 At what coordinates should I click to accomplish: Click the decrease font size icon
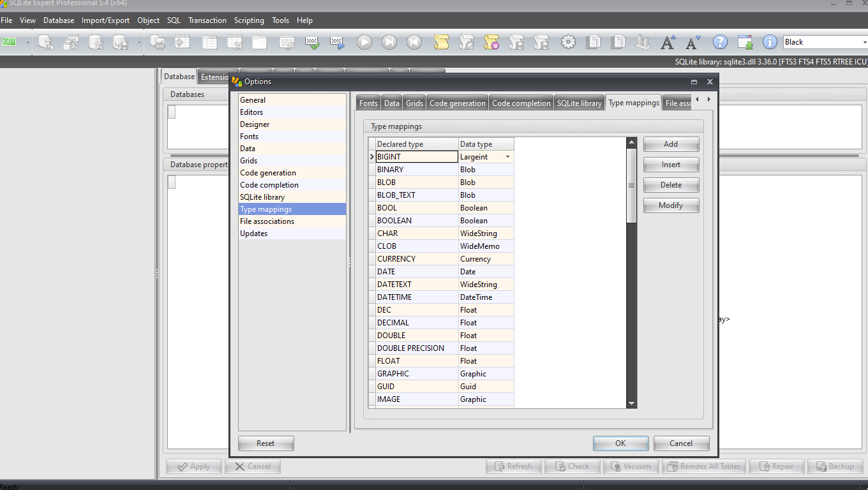(693, 42)
